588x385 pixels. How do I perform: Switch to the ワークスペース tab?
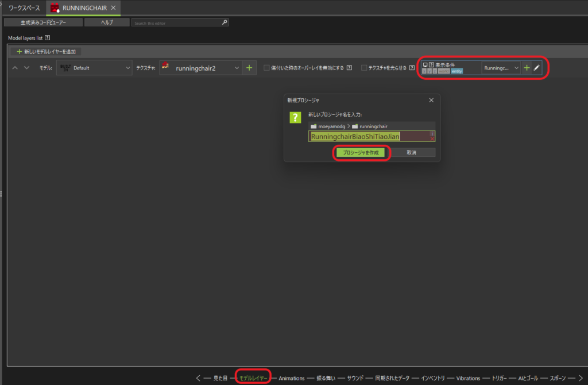coord(24,7)
